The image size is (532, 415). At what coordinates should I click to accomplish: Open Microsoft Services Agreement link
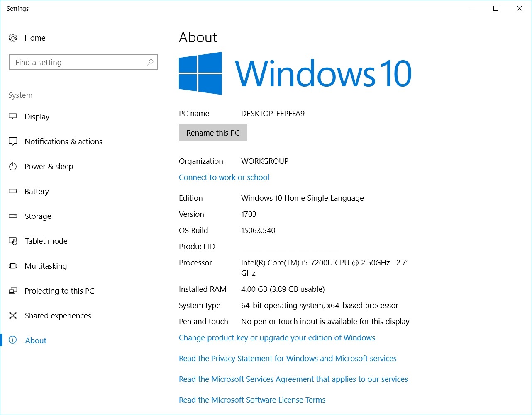(x=293, y=379)
